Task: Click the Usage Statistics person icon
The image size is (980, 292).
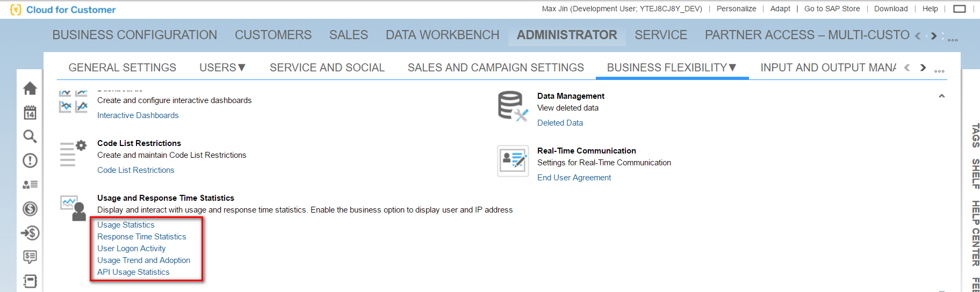Action: click(x=73, y=208)
